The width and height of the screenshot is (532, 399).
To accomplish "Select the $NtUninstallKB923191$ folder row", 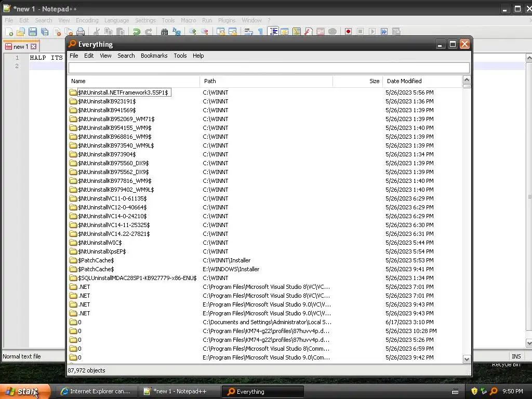I will (264, 101).
